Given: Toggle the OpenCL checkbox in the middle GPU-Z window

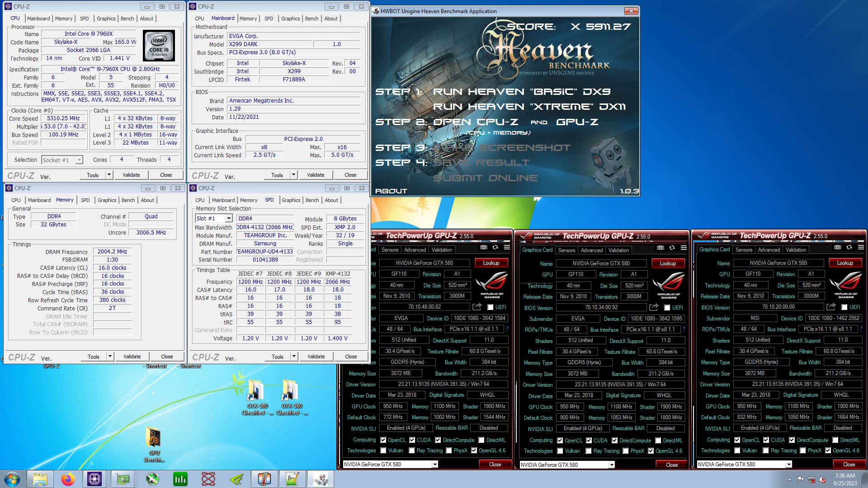Looking at the screenshot, I should (x=560, y=441).
